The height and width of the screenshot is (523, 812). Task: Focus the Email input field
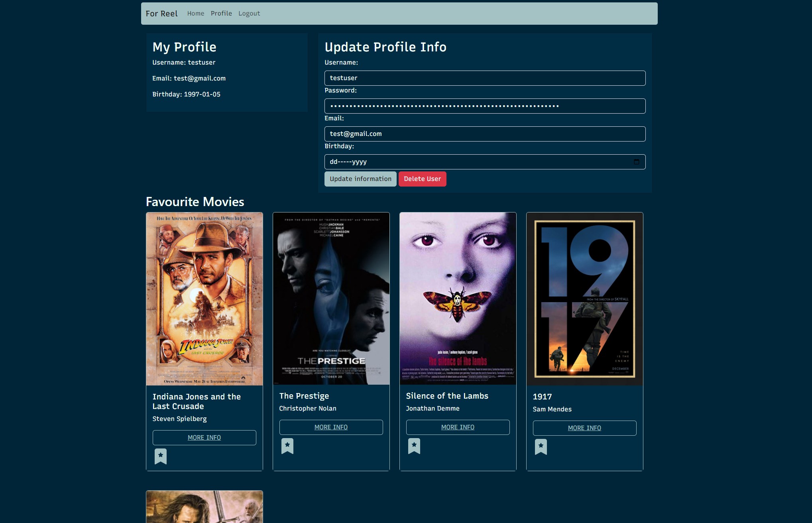(485, 134)
